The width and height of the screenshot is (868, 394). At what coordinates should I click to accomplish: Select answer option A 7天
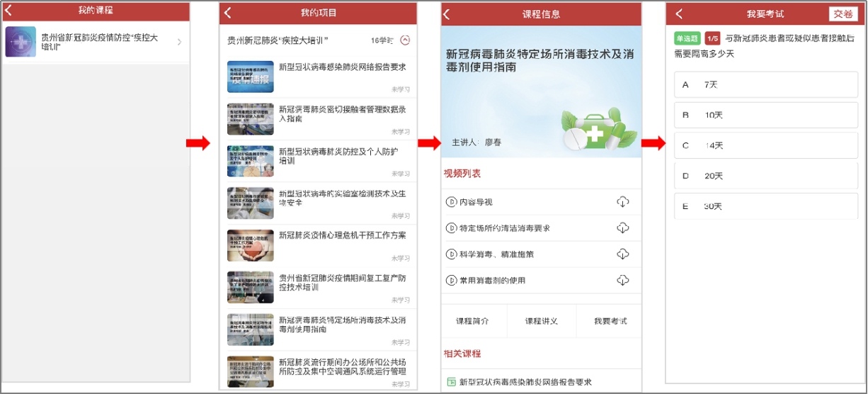765,84
